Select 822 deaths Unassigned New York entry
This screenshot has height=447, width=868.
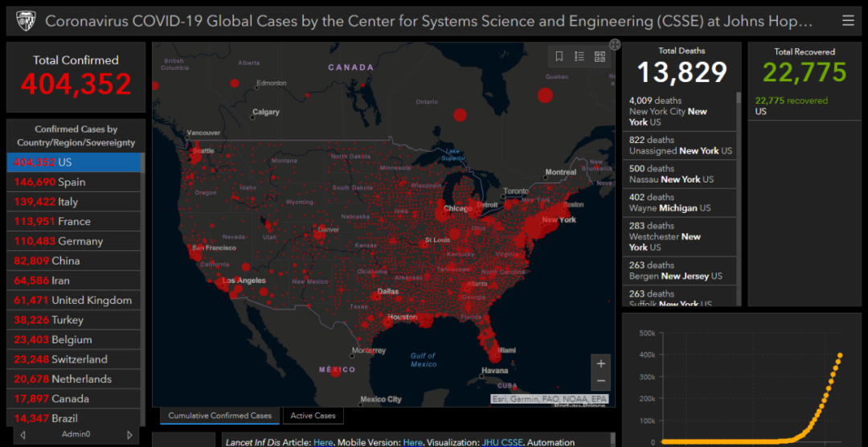coord(680,146)
